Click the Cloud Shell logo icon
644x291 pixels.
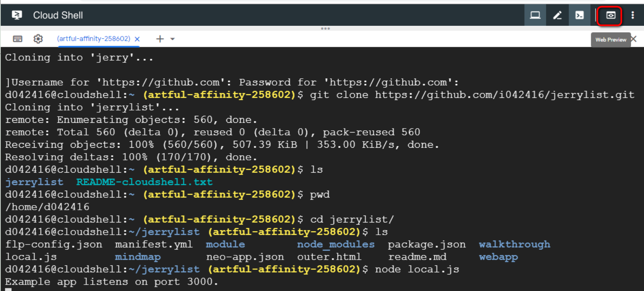[x=17, y=15]
